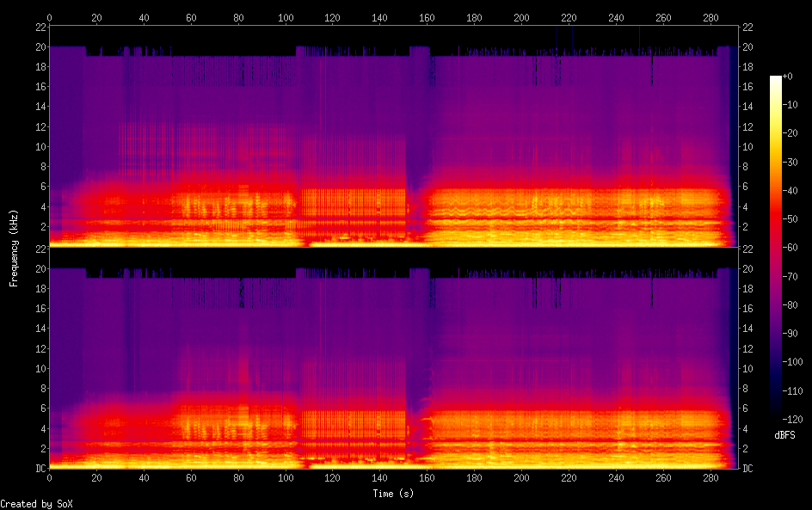Click the dBFS color gradient bar
The height and width of the screenshot is (510, 812).
pos(775,248)
